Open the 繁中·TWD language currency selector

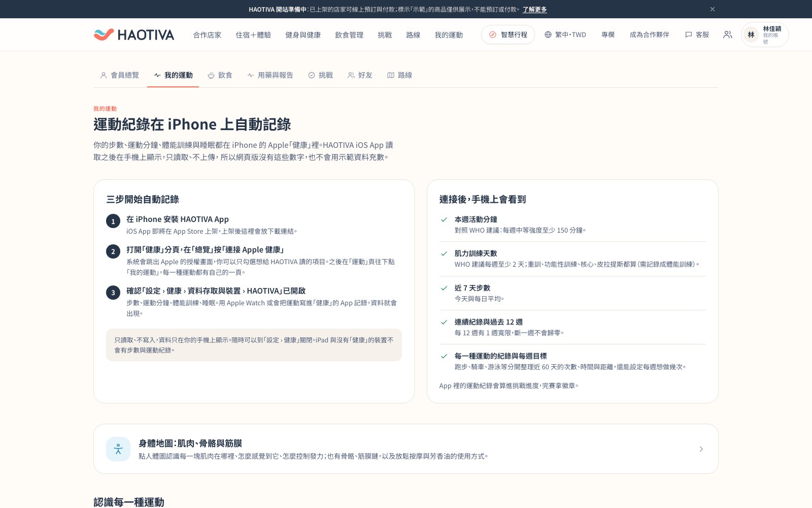point(565,35)
